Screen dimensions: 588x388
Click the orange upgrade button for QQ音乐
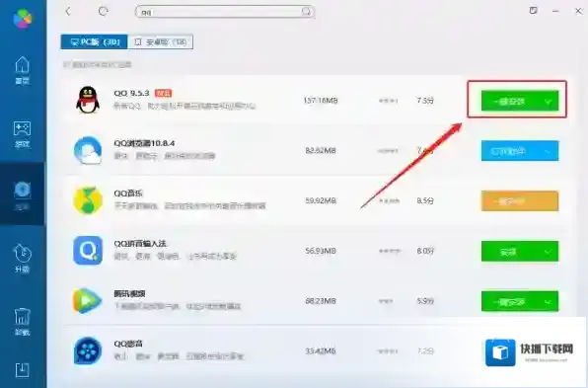pos(520,201)
